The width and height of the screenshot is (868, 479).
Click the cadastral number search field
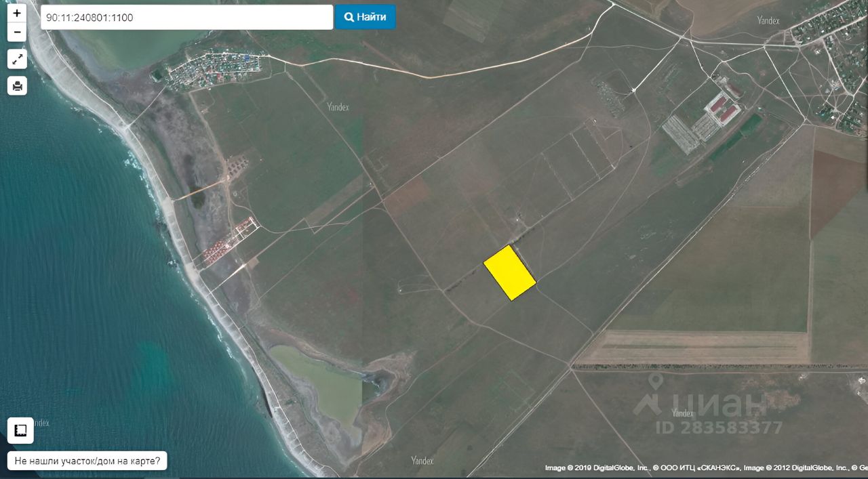[x=186, y=18]
